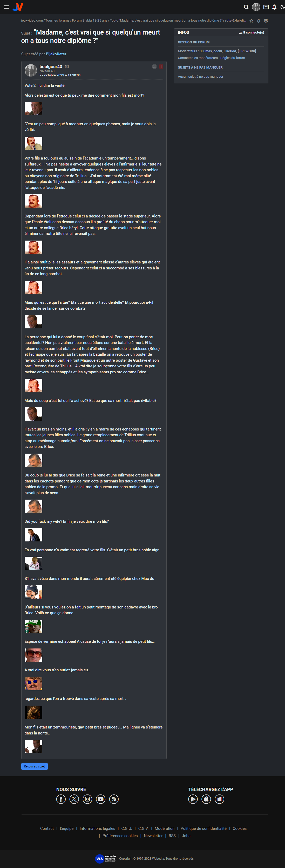The width and height of the screenshot is (285, 868).
Task: Open the search magnifier icon
Action: (246, 7)
